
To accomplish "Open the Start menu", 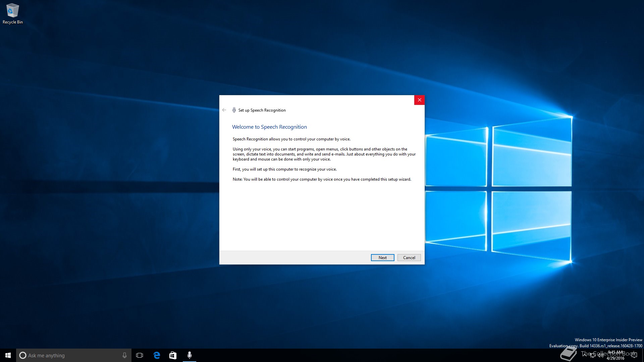I will tap(8, 355).
